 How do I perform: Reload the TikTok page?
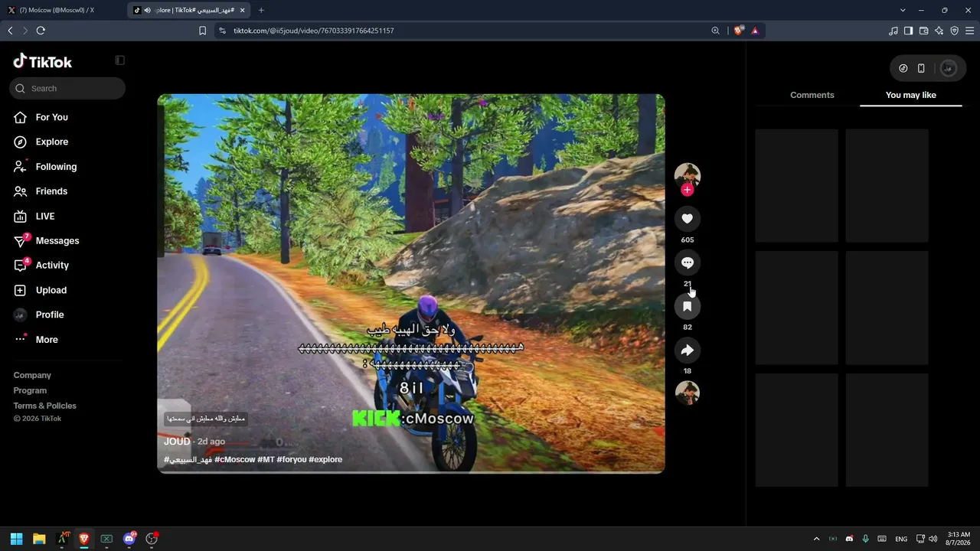41,31
